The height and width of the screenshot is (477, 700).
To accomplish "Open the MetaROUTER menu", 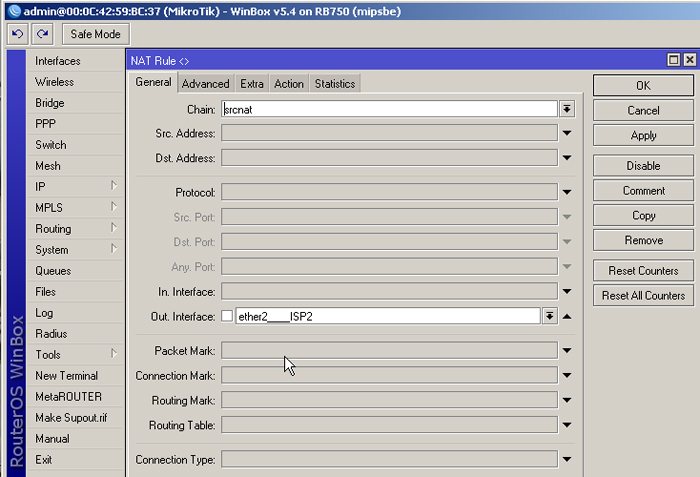I will (75, 397).
